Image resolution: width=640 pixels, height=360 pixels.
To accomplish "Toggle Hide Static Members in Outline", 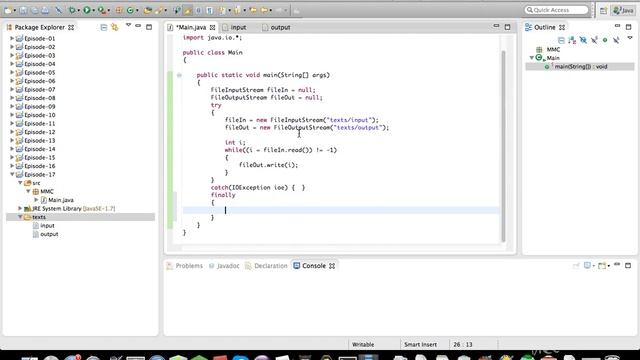I will pyautogui.click(x=594, y=40).
